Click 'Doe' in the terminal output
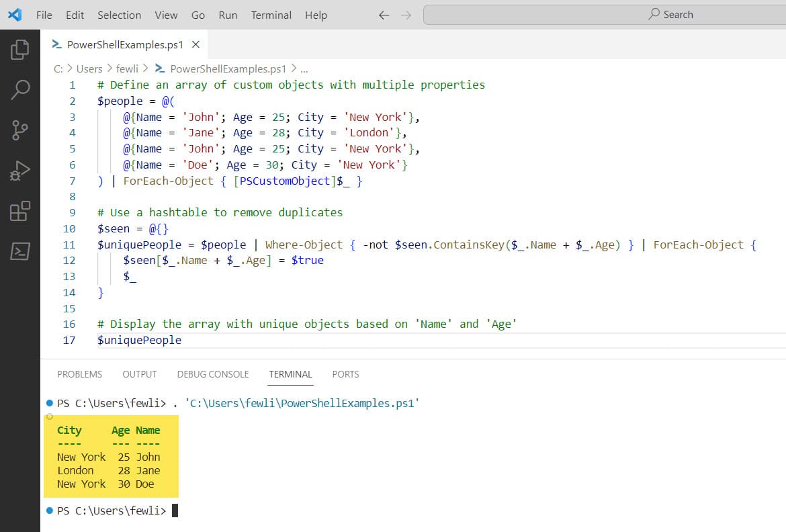This screenshot has height=532, width=786. tap(145, 484)
